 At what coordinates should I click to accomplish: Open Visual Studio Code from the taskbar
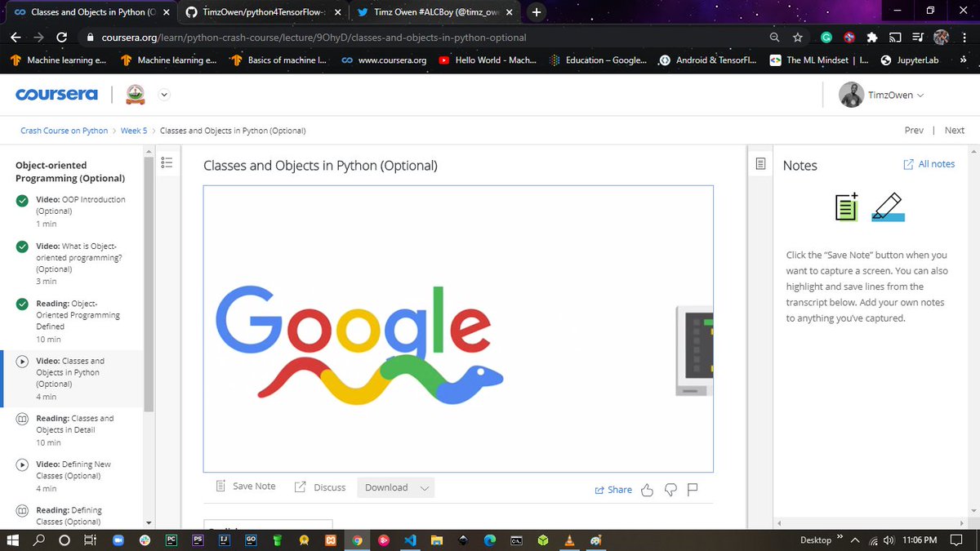410,540
